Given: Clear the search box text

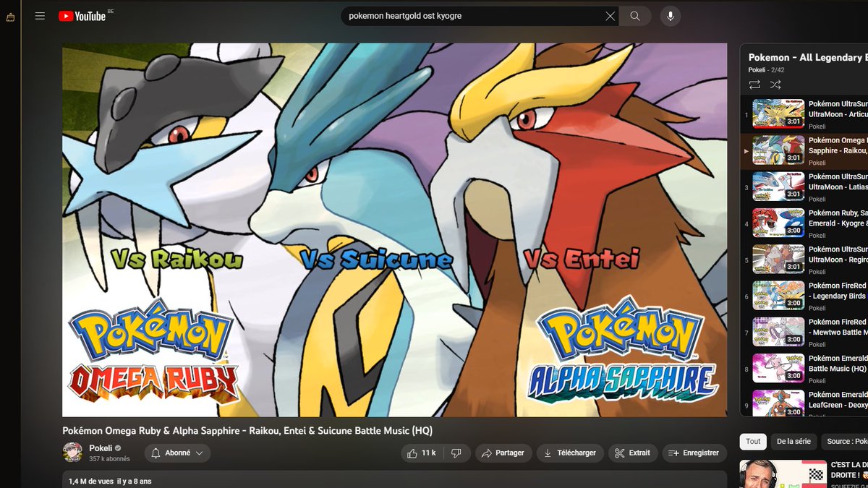Looking at the screenshot, I should [x=610, y=16].
